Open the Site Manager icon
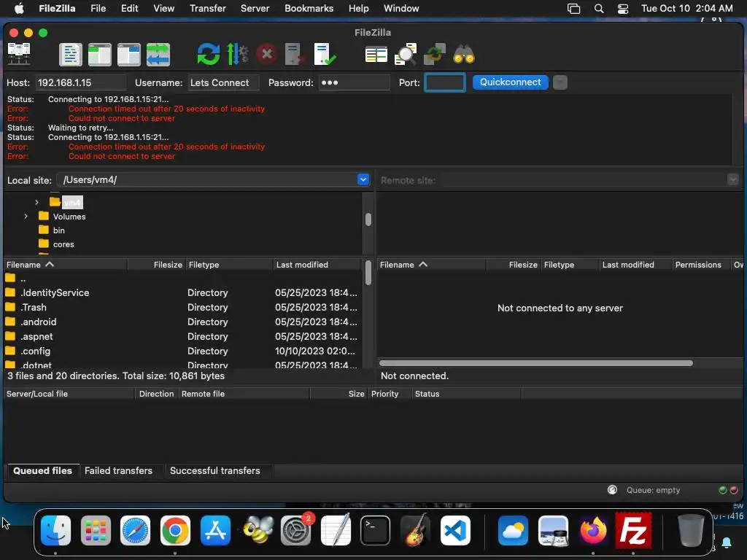The height and width of the screenshot is (560, 747). pyautogui.click(x=19, y=54)
